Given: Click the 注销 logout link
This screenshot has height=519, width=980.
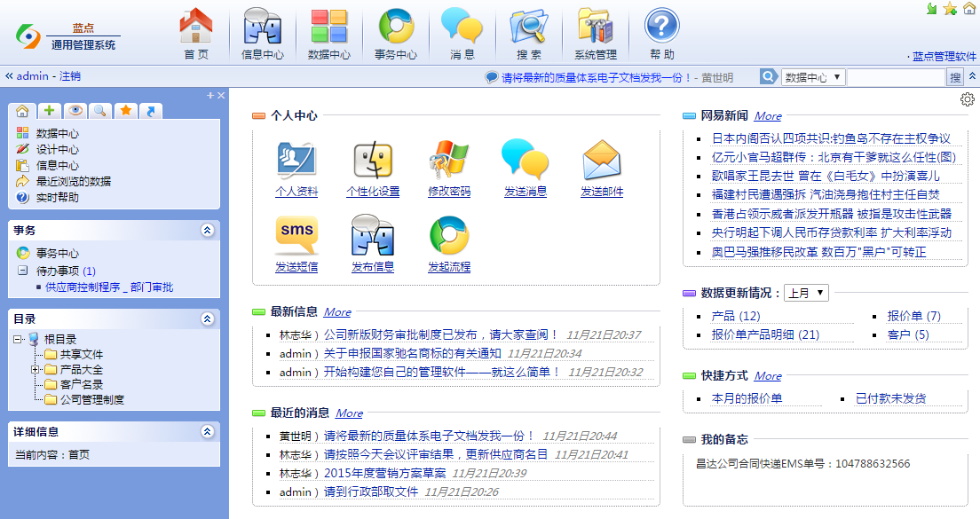Looking at the screenshot, I should click(70, 76).
